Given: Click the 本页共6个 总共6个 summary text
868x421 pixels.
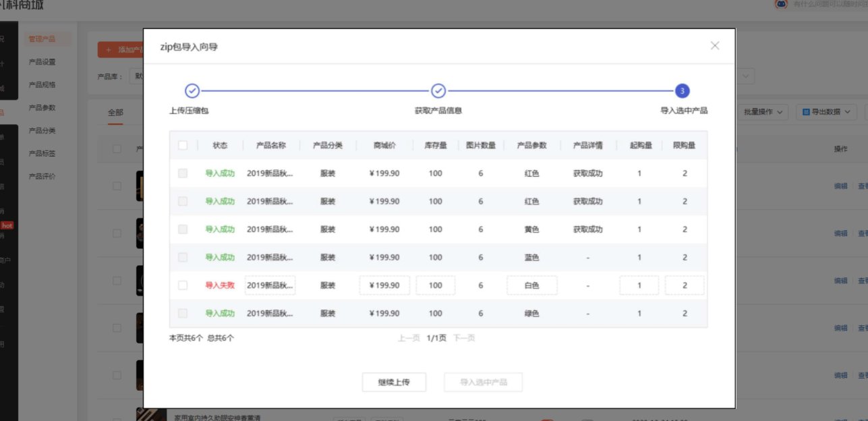Looking at the screenshot, I should tap(202, 338).
